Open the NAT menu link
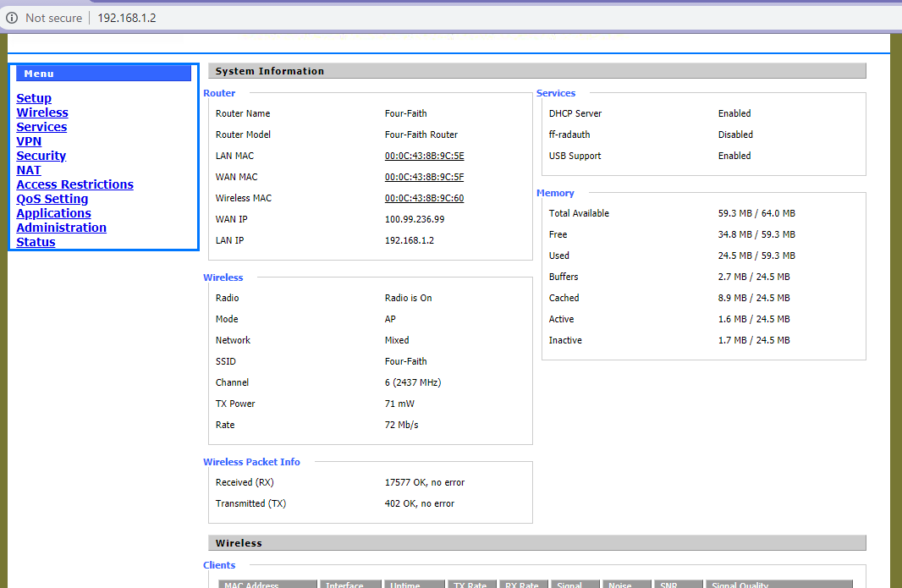Viewport: 902px width, 588px height. [29, 170]
